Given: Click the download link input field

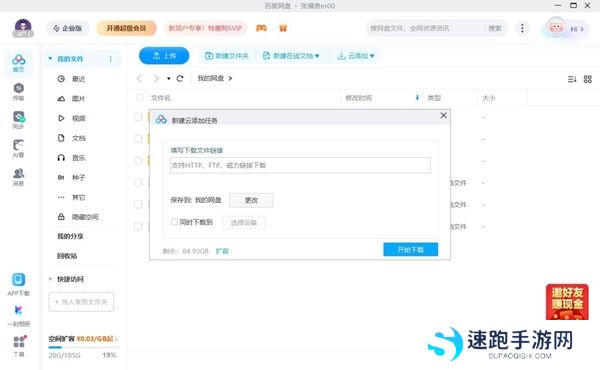Looking at the screenshot, I should click(x=300, y=165).
